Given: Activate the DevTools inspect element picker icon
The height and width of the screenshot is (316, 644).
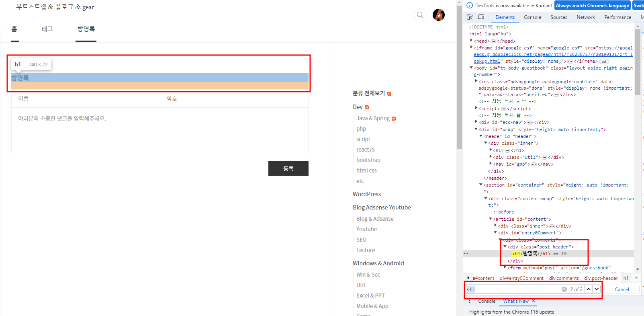Looking at the screenshot, I should [x=470, y=17].
